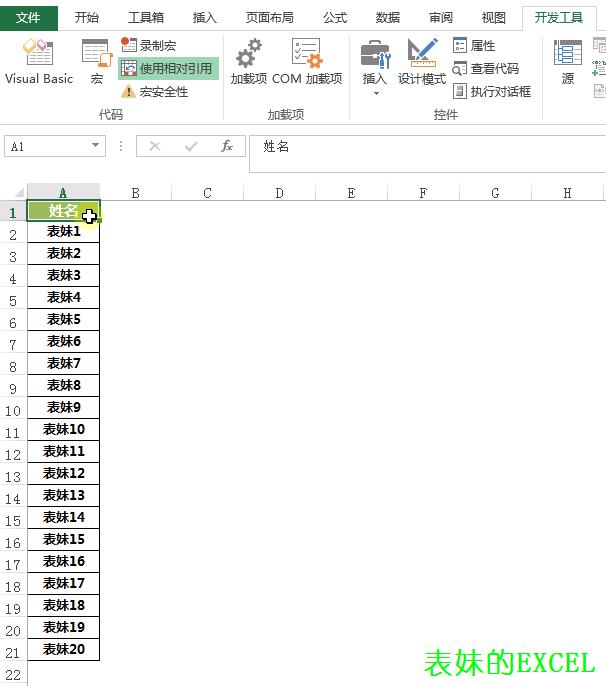Open the insert function fx button
The width and height of the screenshot is (606, 686).
pyautogui.click(x=227, y=146)
